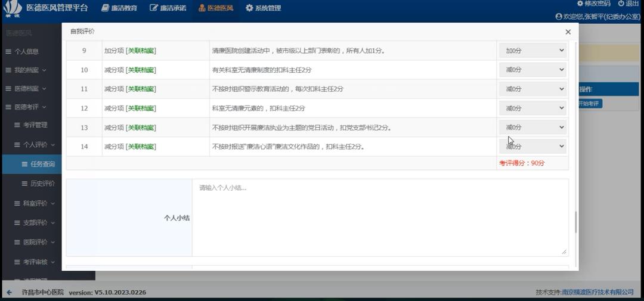The width and height of the screenshot is (644, 301).
Task: Click the gear icon beside 系统管理
Action: coord(249,8)
